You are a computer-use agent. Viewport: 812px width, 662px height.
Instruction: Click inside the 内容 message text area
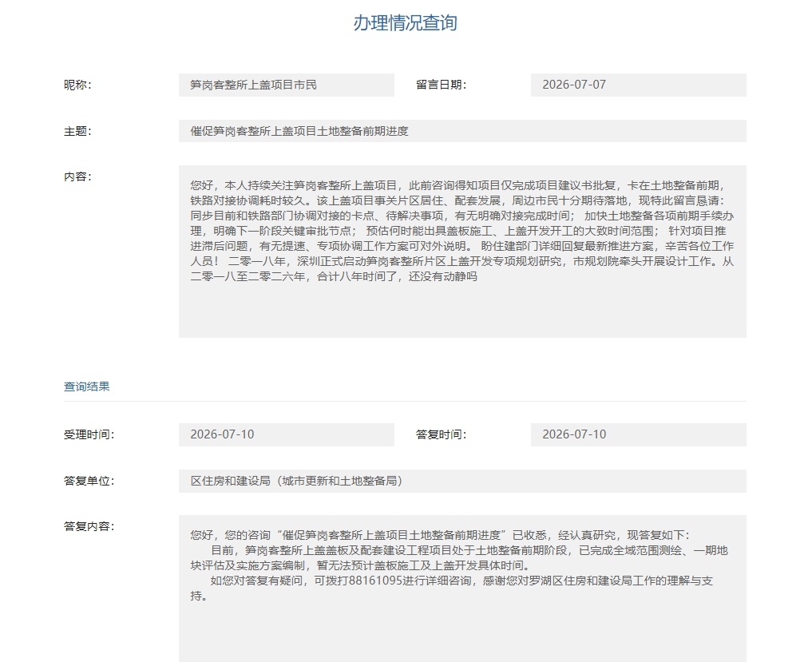coord(462,252)
